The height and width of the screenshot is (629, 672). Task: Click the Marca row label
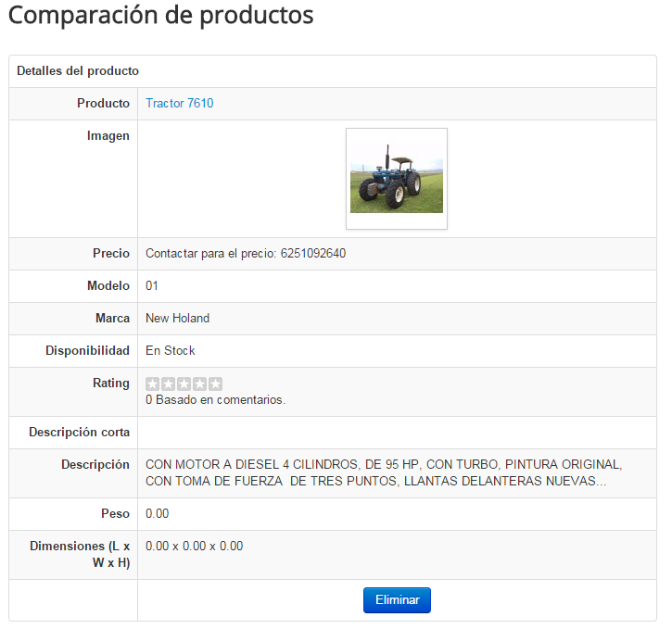click(x=112, y=318)
